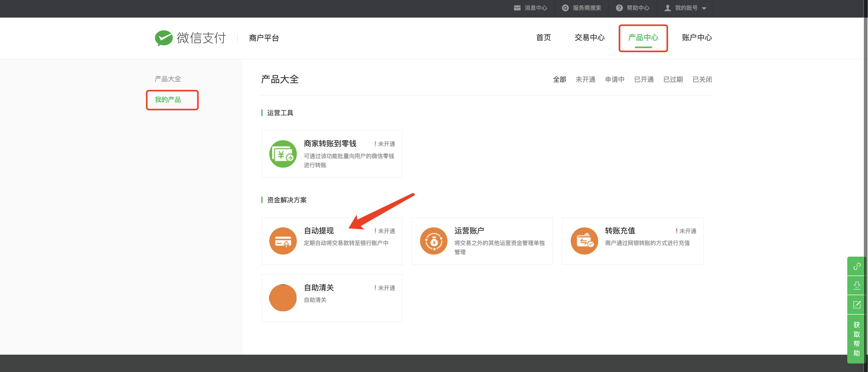The image size is (868, 372).
Task: Click the orange 转账充值 product icon
Action: 584,241
